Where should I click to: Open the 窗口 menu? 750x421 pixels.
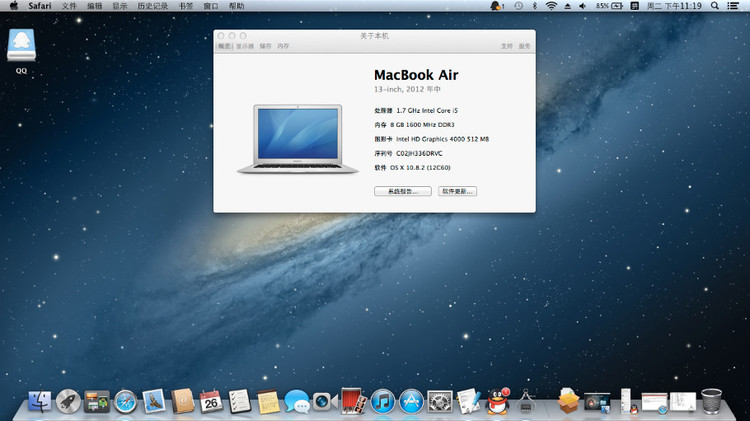pyautogui.click(x=210, y=6)
